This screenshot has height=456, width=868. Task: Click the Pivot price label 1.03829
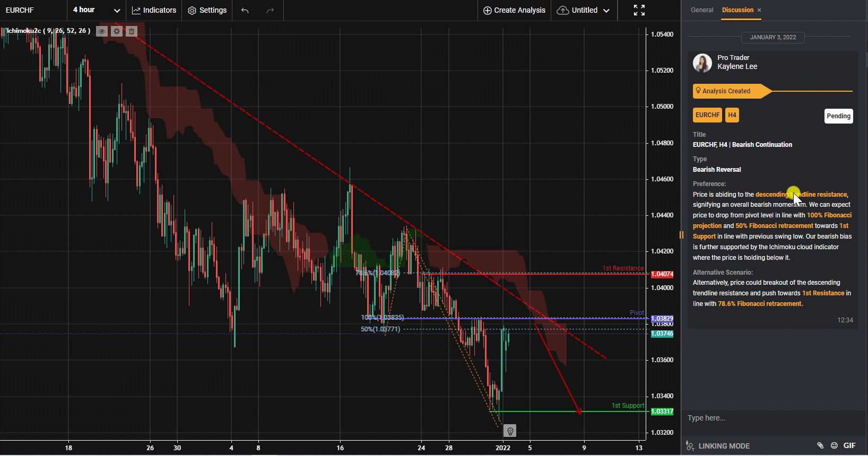(662, 319)
